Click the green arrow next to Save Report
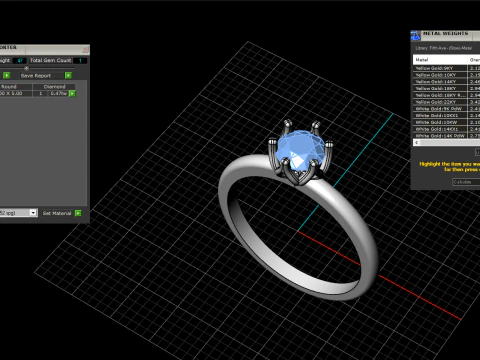This screenshot has height=360, width=480. click(68, 75)
